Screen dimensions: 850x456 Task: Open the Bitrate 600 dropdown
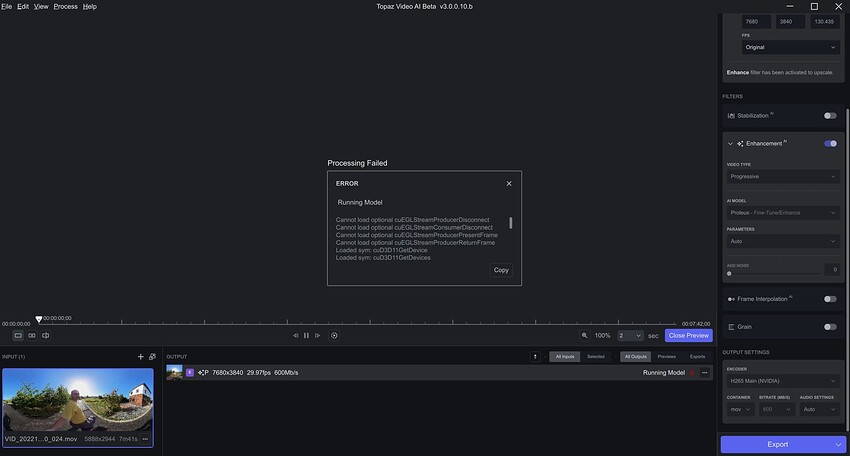(x=776, y=409)
